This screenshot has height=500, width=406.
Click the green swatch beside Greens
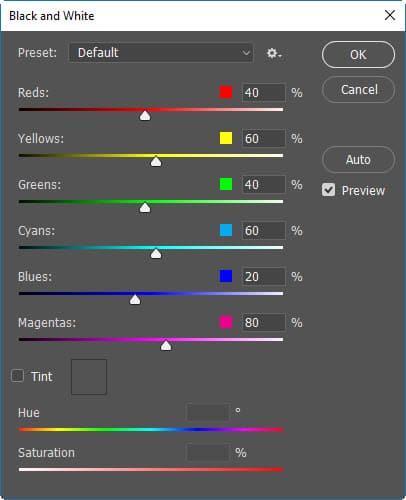tap(226, 184)
